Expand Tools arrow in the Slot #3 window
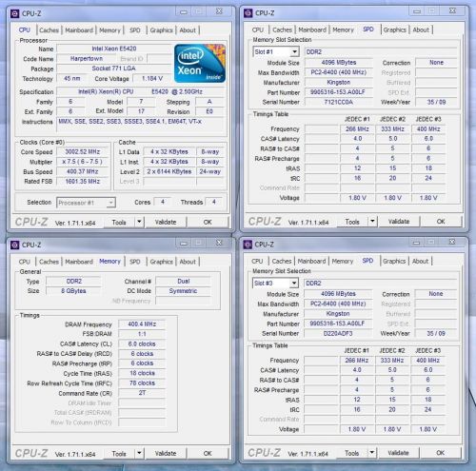The height and width of the screenshot is (471, 476). (x=372, y=453)
